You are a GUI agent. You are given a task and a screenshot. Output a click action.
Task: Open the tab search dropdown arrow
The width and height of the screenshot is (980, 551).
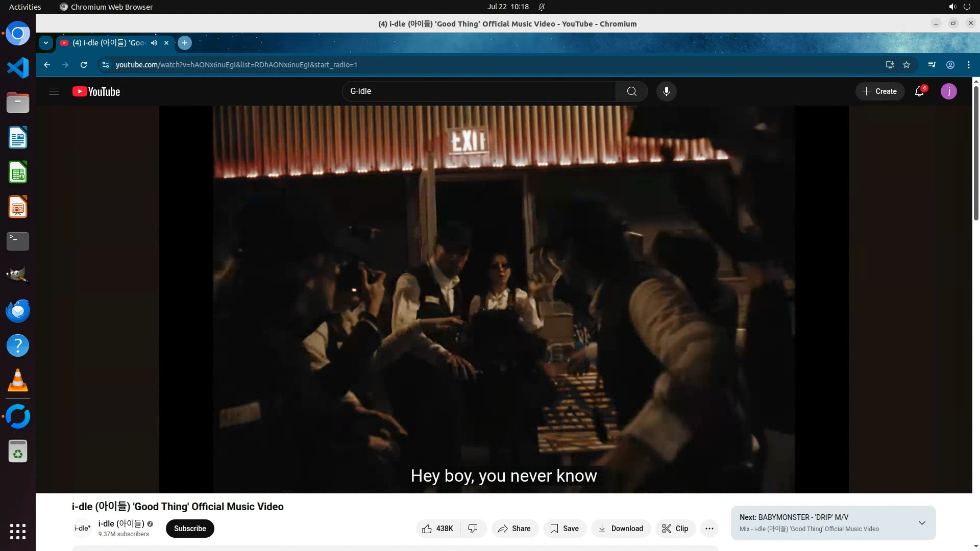tap(46, 43)
